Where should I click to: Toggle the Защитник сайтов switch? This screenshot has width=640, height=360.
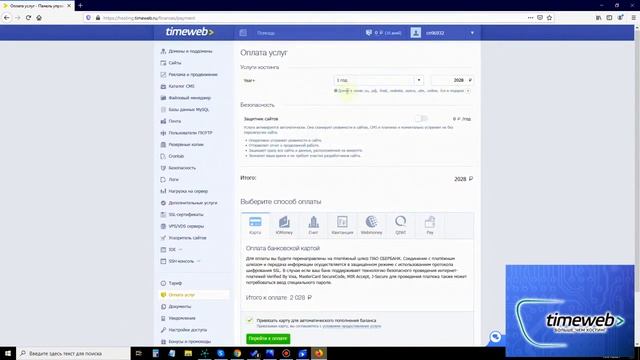tap(421, 118)
